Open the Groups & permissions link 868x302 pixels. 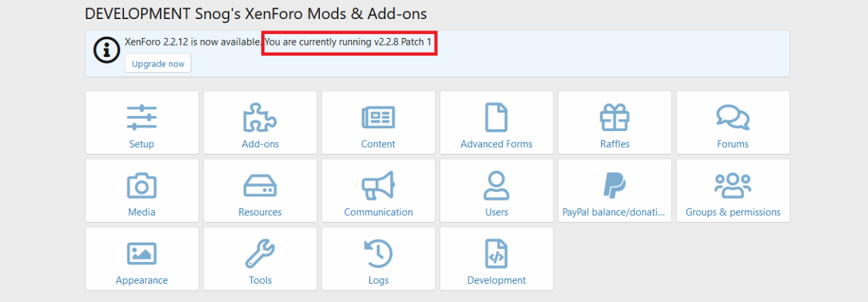coord(732,212)
